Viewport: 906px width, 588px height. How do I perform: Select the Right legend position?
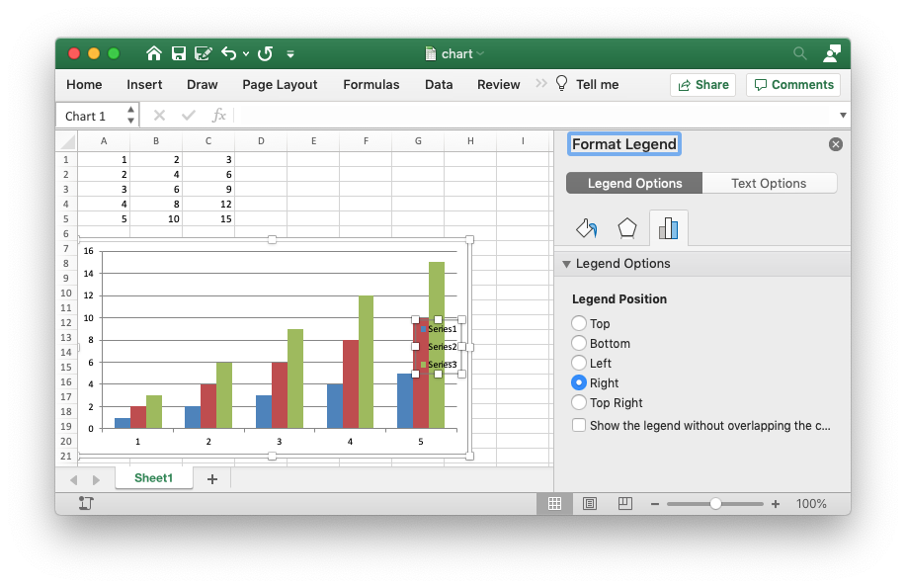[x=578, y=382]
